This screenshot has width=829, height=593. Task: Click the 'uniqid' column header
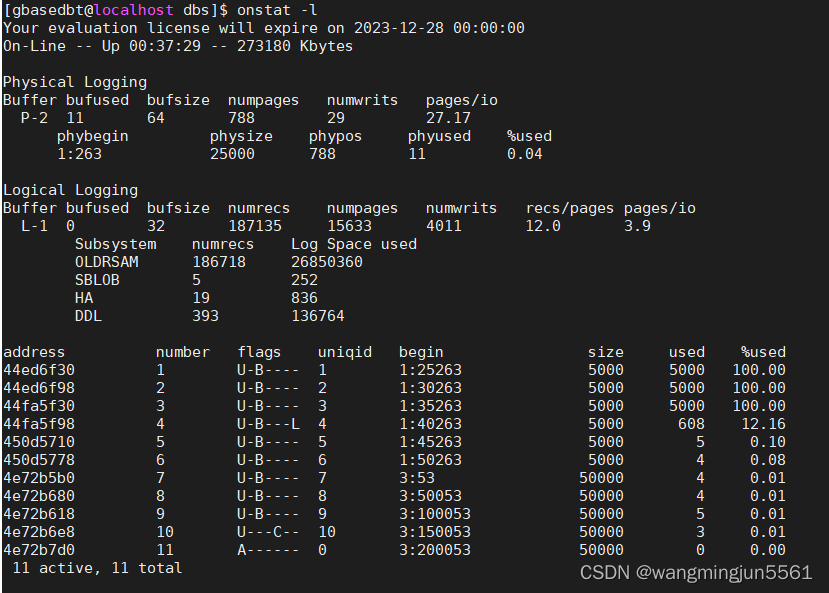pos(345,351)
